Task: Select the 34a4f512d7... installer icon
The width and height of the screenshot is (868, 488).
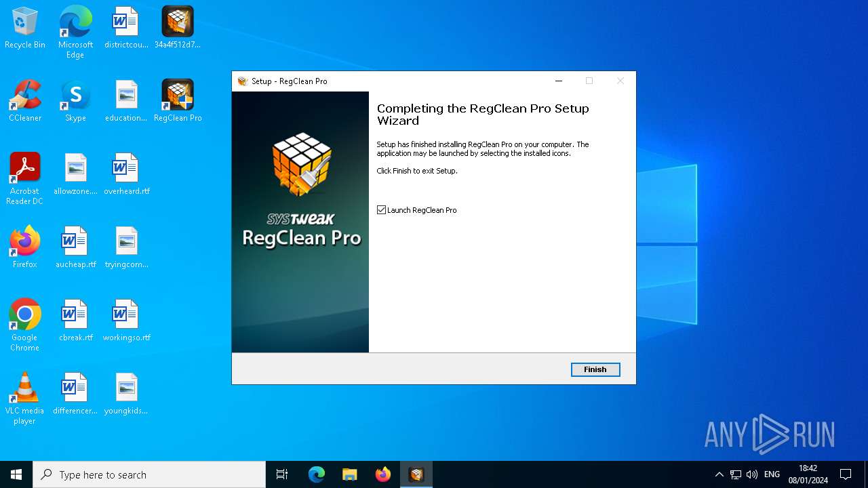Action: pyautogui.click(x=178, y=28)
